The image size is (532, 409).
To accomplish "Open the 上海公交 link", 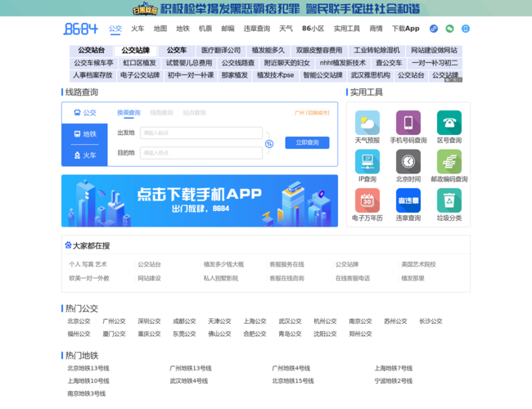I will pos(255,321).
